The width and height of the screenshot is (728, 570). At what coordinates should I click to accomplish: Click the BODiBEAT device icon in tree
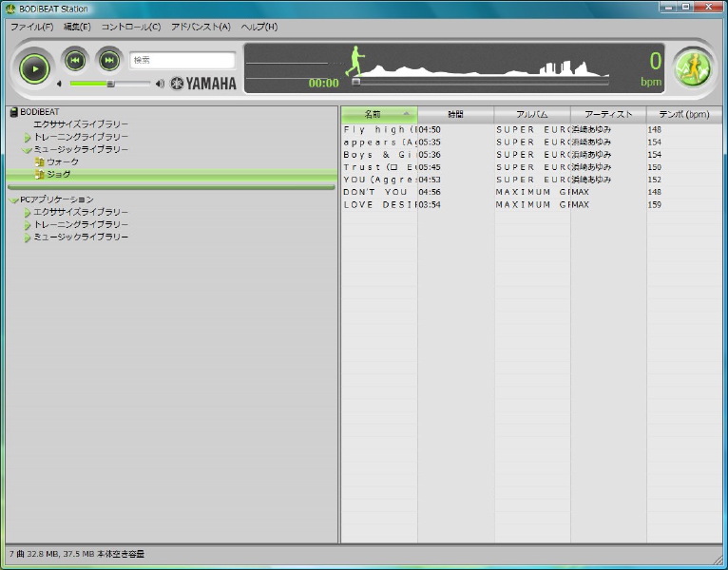pos(13,112)
